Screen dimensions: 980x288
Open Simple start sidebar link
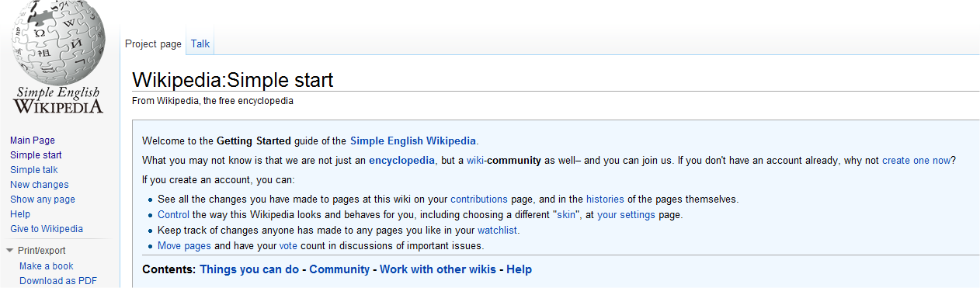click(36, 155)
